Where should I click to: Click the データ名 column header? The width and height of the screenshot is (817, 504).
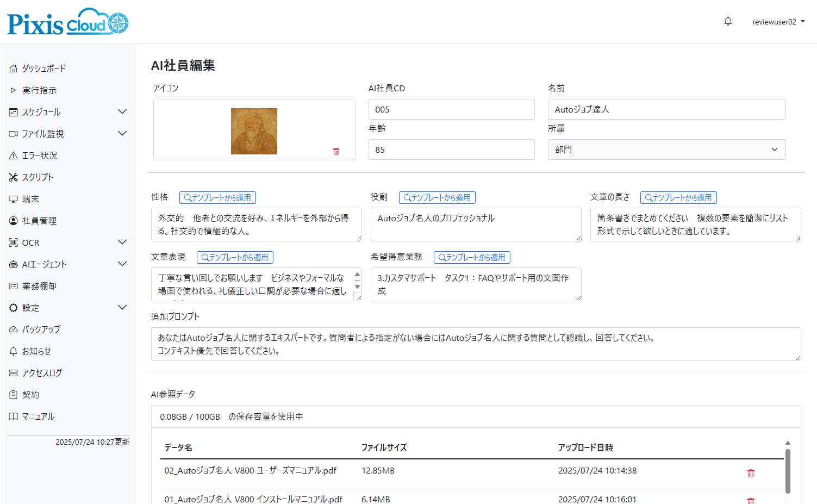pyautogui.click(x=178, y=447)
